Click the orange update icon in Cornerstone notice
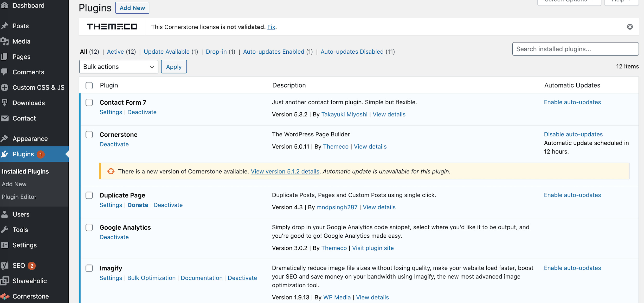644x303 pixels. 111,171
